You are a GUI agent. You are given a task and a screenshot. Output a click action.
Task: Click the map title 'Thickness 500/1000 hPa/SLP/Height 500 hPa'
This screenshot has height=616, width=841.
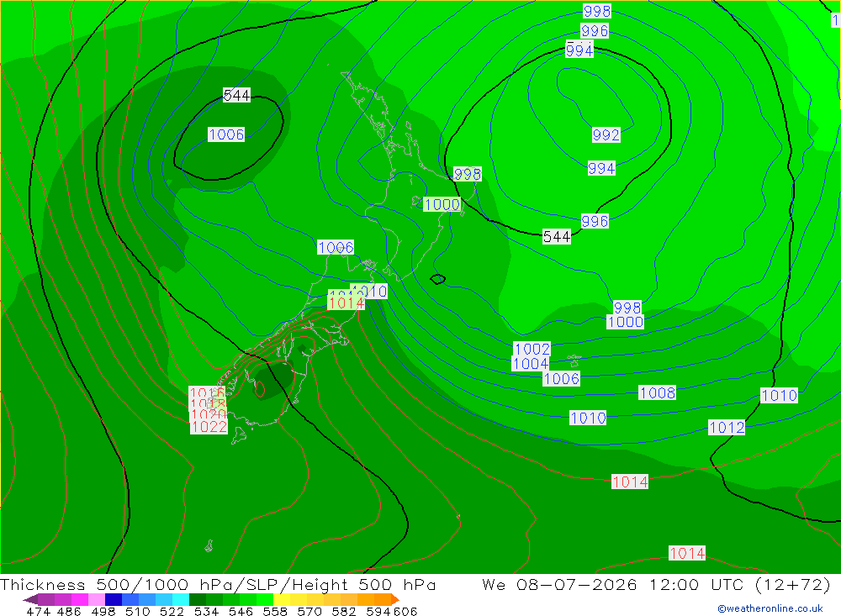[218, 584]
